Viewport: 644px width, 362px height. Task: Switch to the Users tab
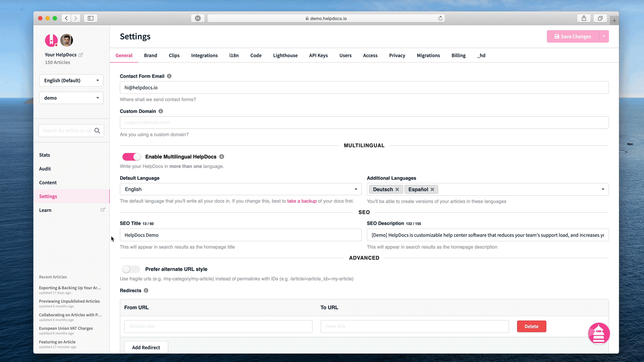click(345, 56)
